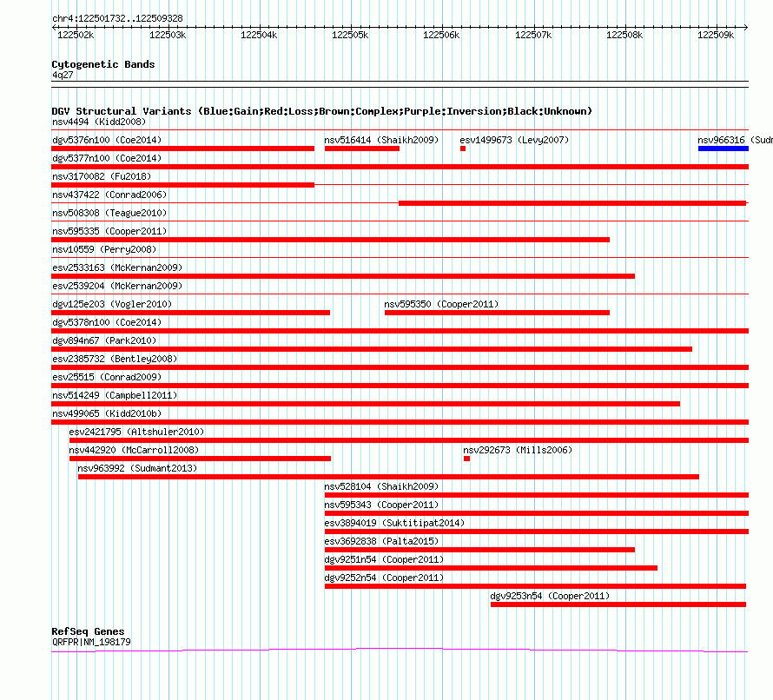773x700 pixels.
Task: Click the pink QRFPR gene track line
Action: pyautogui.click(x=400, y=650)
